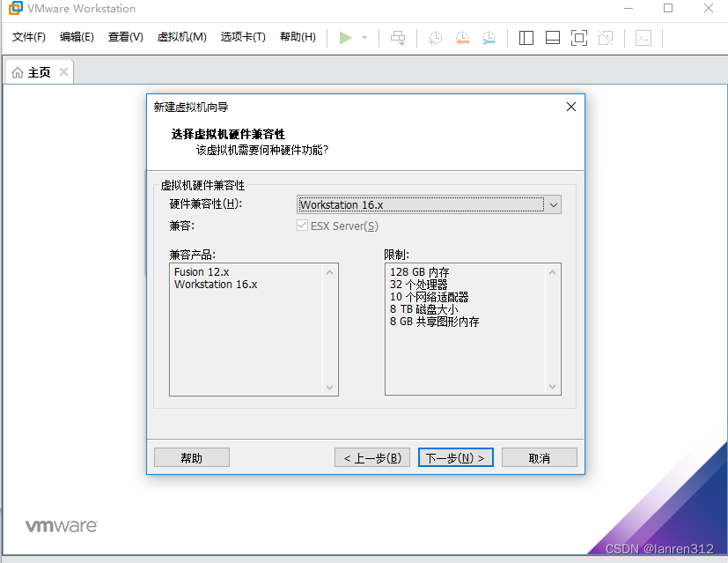Open the 查看(V) menu
This screenshot has height=563, width=728.
point(126,37)
